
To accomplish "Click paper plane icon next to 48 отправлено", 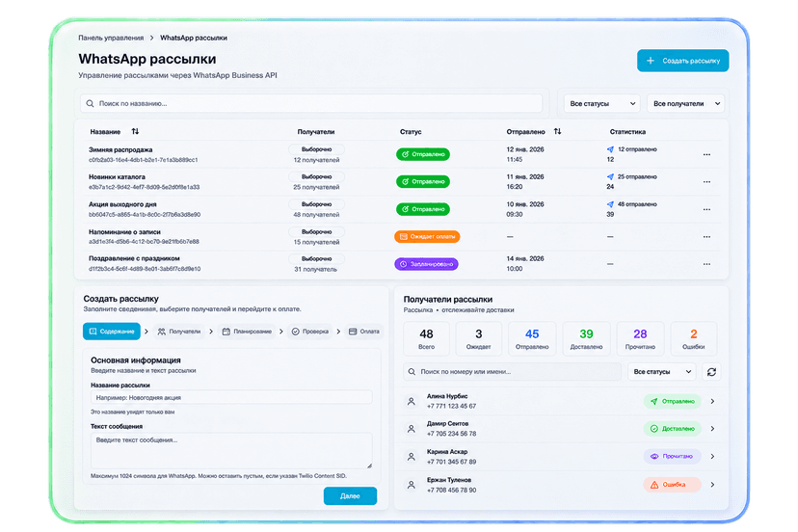I will coord(610,204).
